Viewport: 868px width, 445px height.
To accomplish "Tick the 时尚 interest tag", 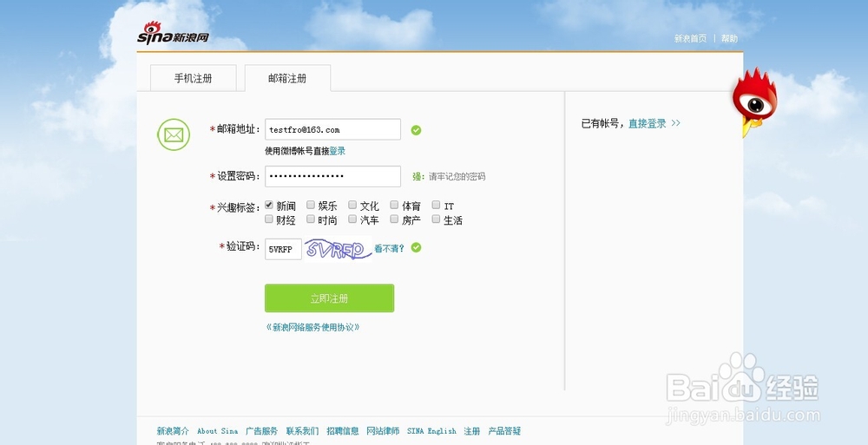I will click(x=311, y=219).
